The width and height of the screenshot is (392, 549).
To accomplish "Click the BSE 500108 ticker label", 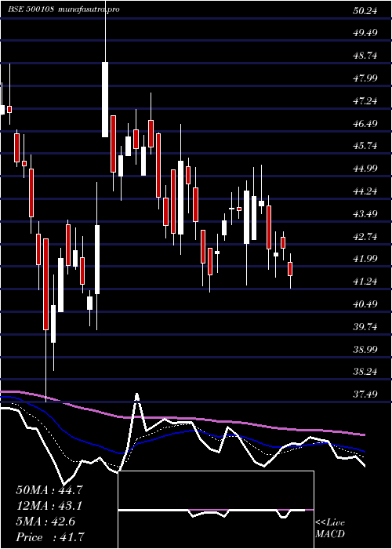I will [31, 9].
